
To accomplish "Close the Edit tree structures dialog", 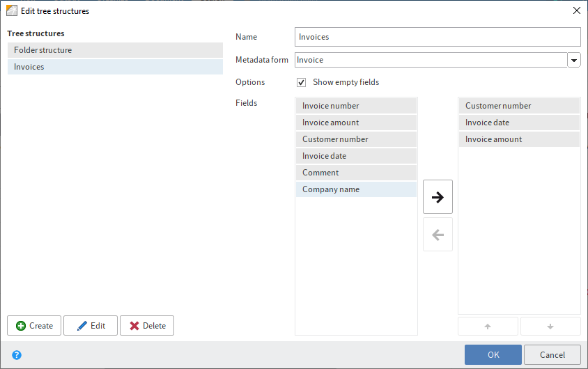I will (x=577, y=10).
